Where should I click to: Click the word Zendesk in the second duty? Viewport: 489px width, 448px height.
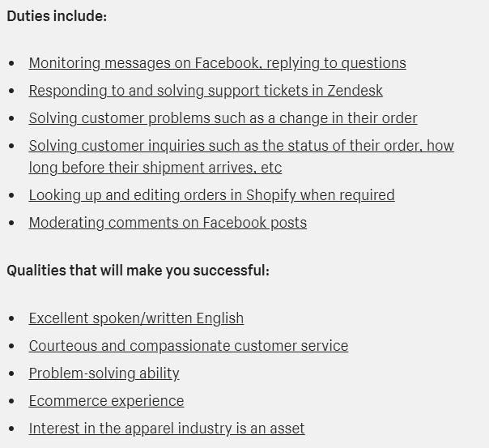(355, 91)
